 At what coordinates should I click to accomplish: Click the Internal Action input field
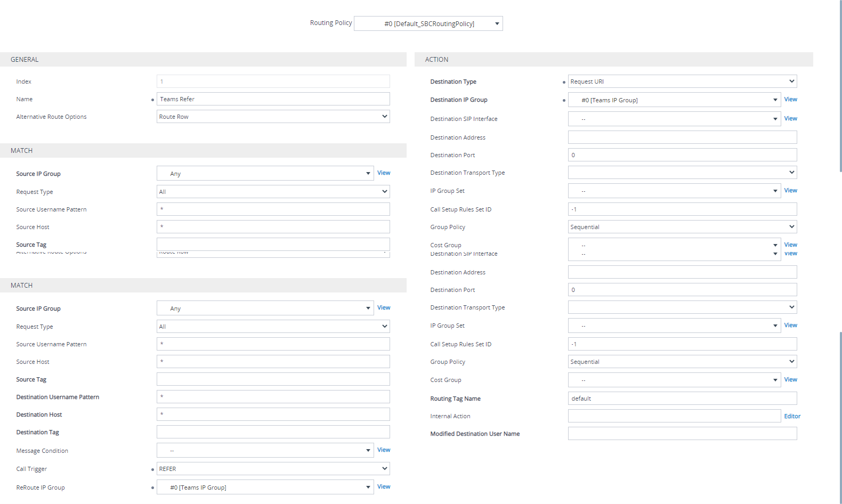click(674, 416)
